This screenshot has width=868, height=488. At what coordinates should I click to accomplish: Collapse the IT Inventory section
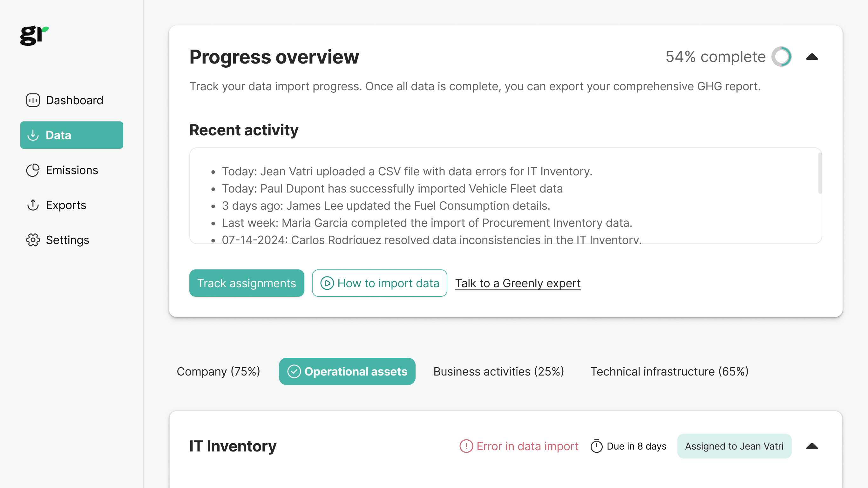tap(812, 446)
